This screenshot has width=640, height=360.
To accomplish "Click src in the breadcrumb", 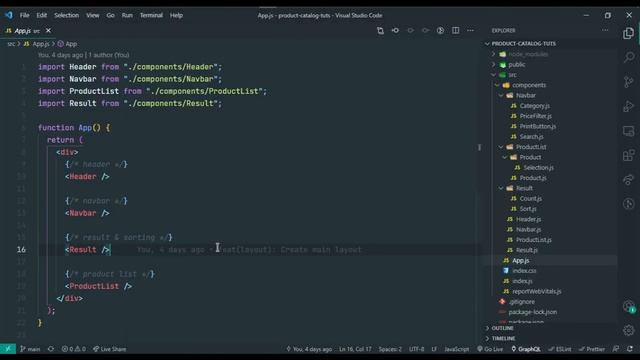I will (x=11, y=44).
